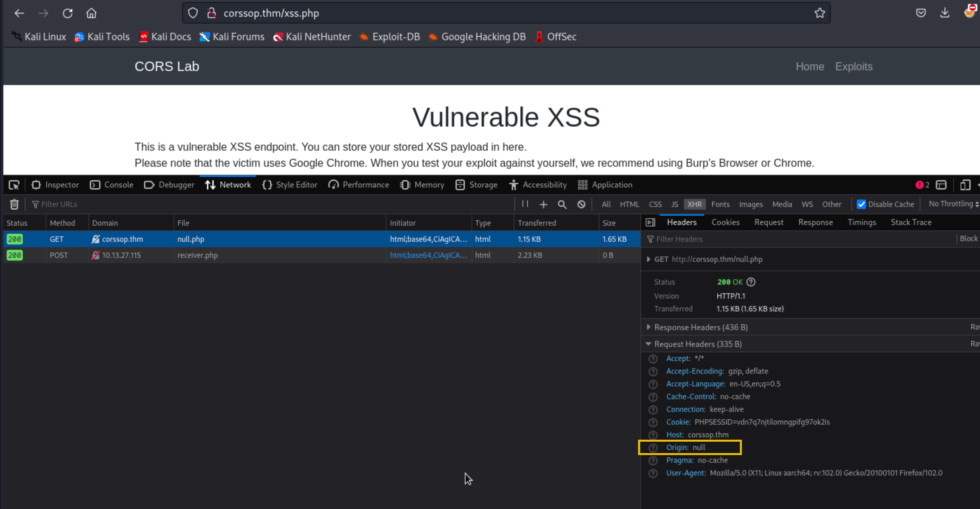Toggle the XHR request type filter
Screen dimensions: 980x509
694,204
